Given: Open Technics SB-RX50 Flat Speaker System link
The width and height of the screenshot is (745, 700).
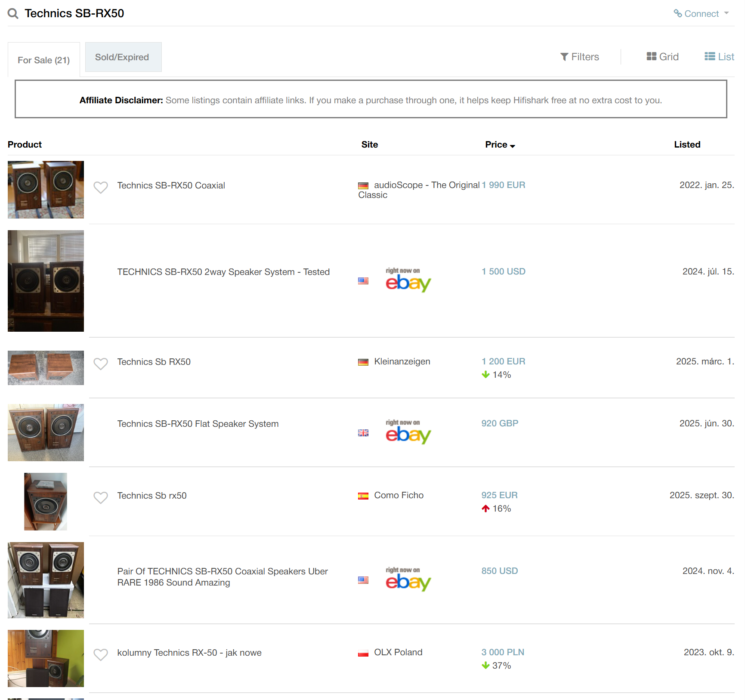Looking at the screenshot, I should click(x=198, y=424).
